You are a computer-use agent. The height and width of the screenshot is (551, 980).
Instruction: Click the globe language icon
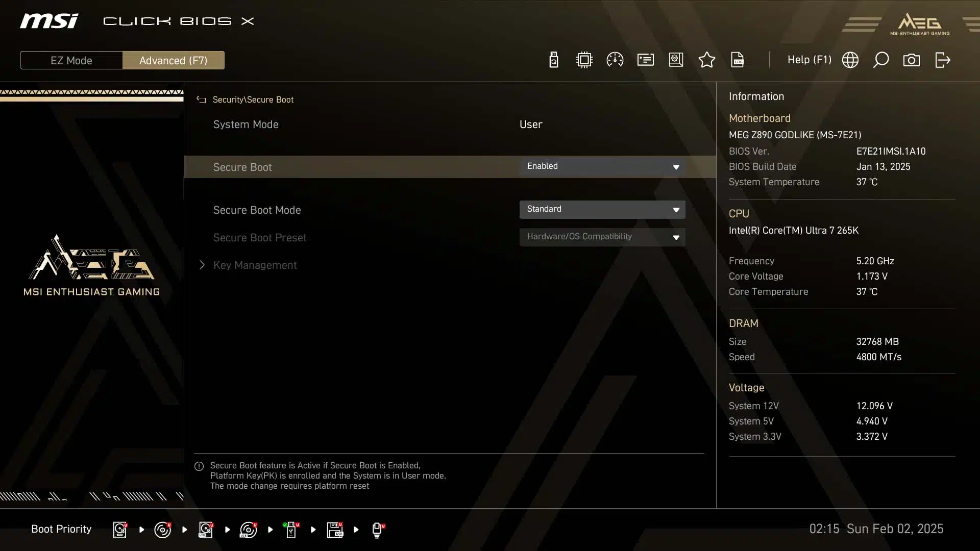pos(850,60)
